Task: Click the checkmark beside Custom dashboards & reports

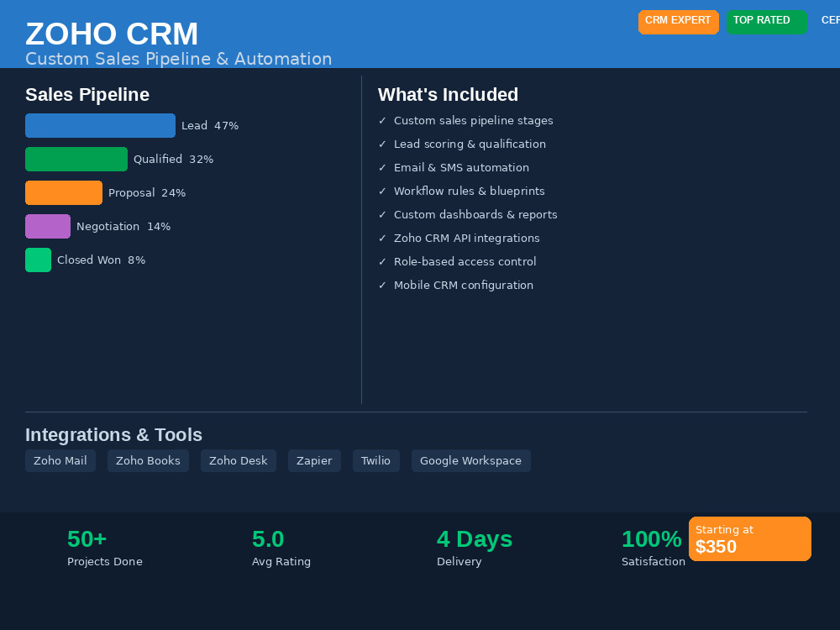Action: point(382,215)
